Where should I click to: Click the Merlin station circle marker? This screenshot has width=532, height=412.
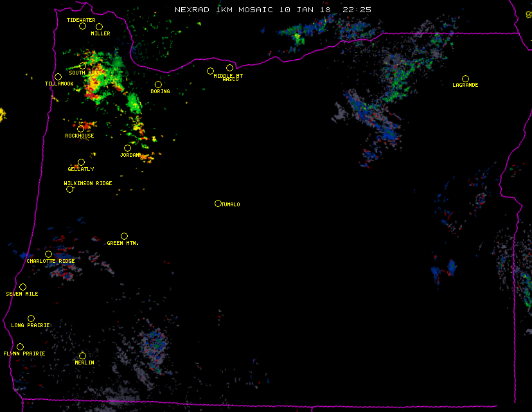pos(82,356)
